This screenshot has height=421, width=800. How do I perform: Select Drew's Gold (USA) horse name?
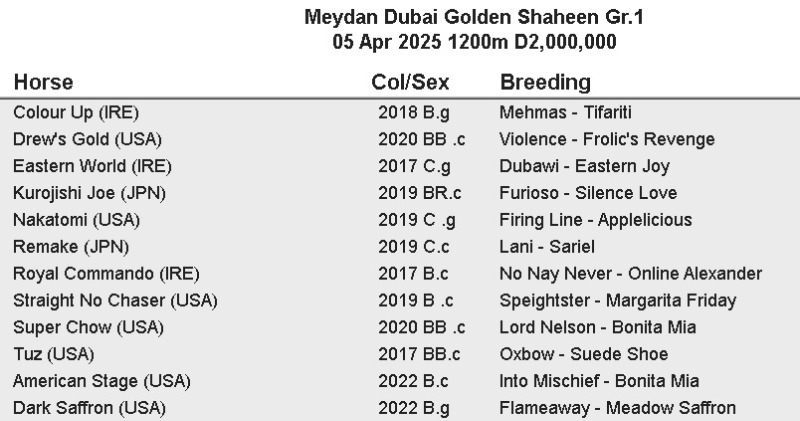click(x=88, y=139)
